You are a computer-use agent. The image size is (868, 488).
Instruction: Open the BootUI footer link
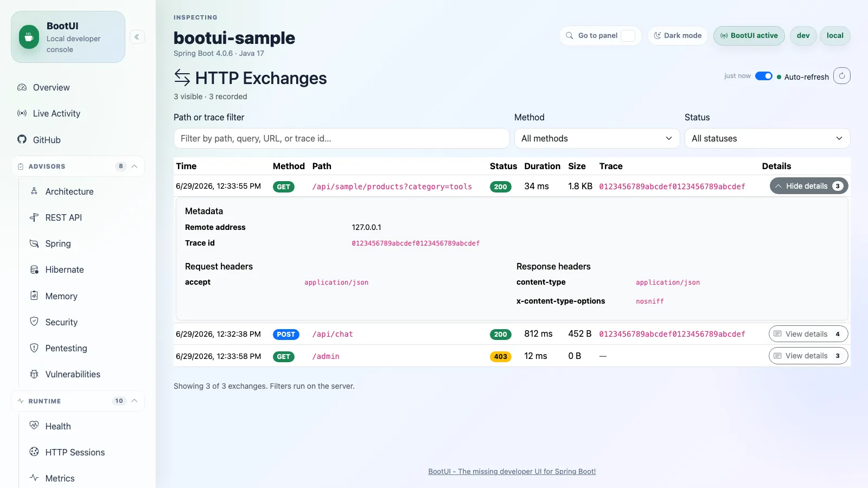coord(512,471)
